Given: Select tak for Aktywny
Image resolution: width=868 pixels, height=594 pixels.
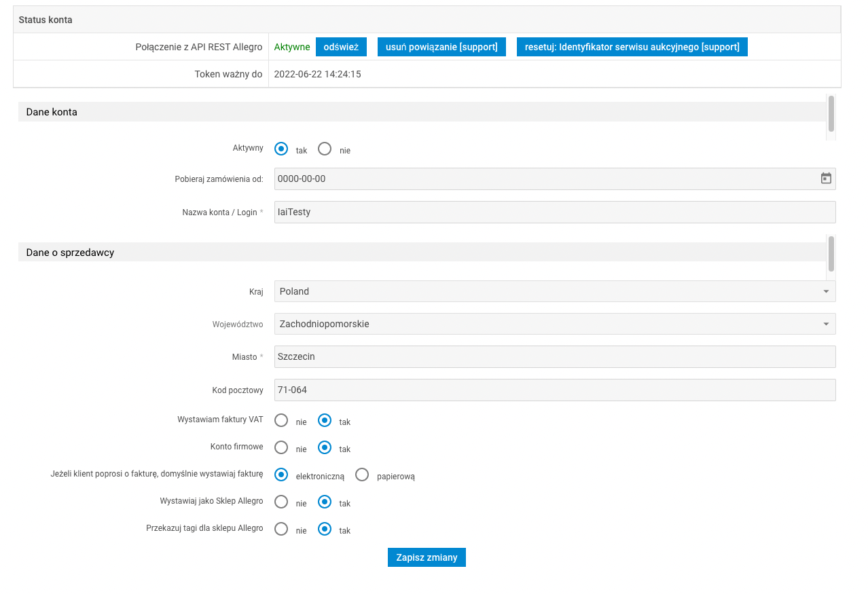Looking at the screenshot, I should tap(281, 149).
